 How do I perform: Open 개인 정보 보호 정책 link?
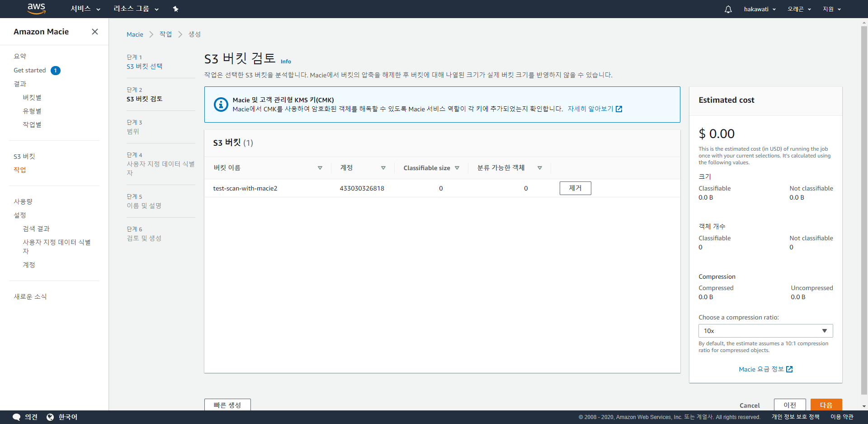[795, 417]
